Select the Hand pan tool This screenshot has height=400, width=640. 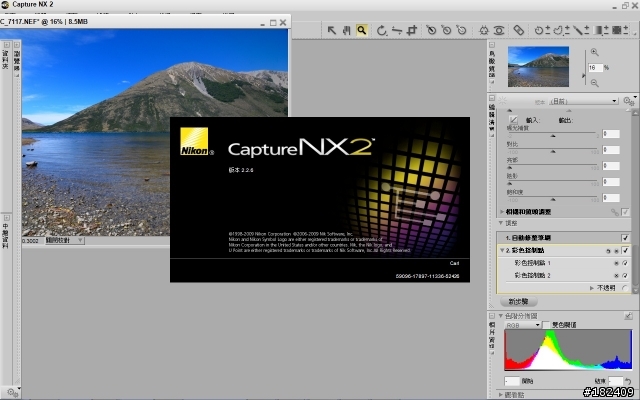click(x=347, y=30)
